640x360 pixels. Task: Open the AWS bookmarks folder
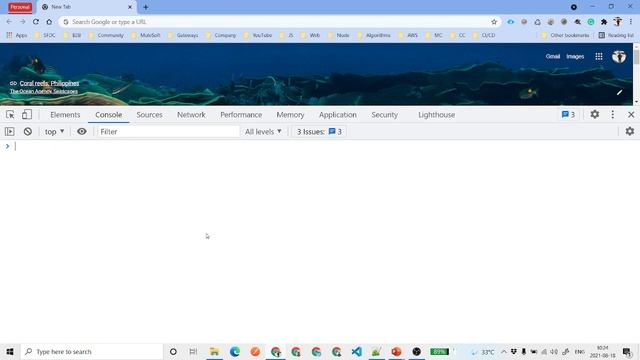click(x=408, y=36)
